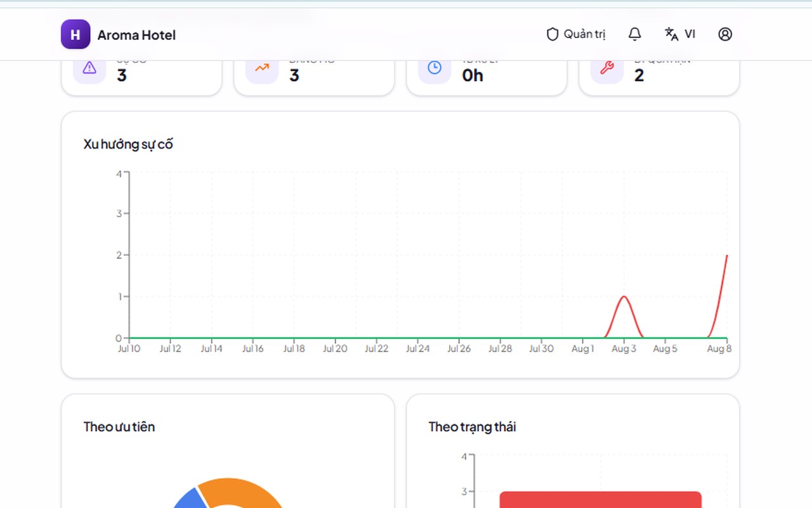
Task: Click the Jul 26 x-axis label
Action: [x=459, y=349]
